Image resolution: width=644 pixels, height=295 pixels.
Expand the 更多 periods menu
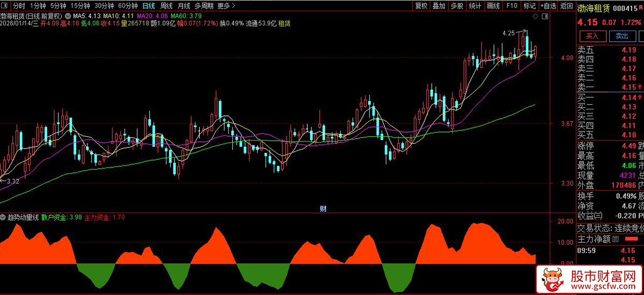point(226,6)
